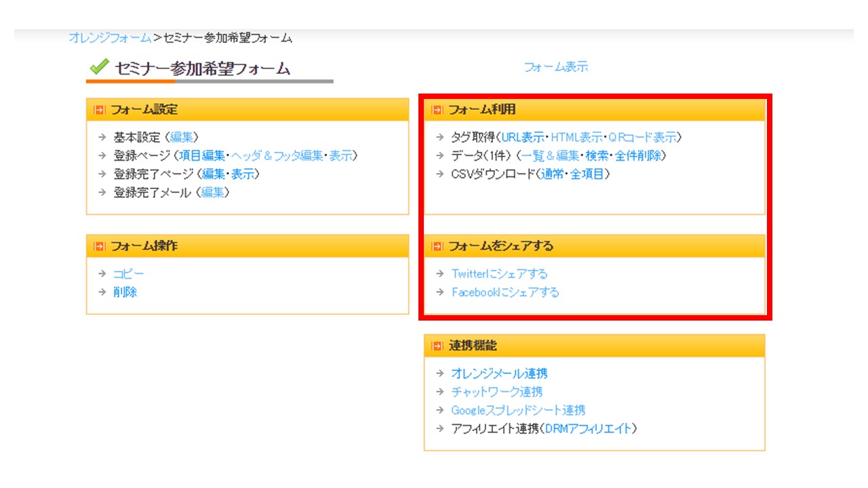Click the フォーム設定 panel header icon
Image resolution: width=868 pixels, height=488 pixels.
[x=100, y=110]
